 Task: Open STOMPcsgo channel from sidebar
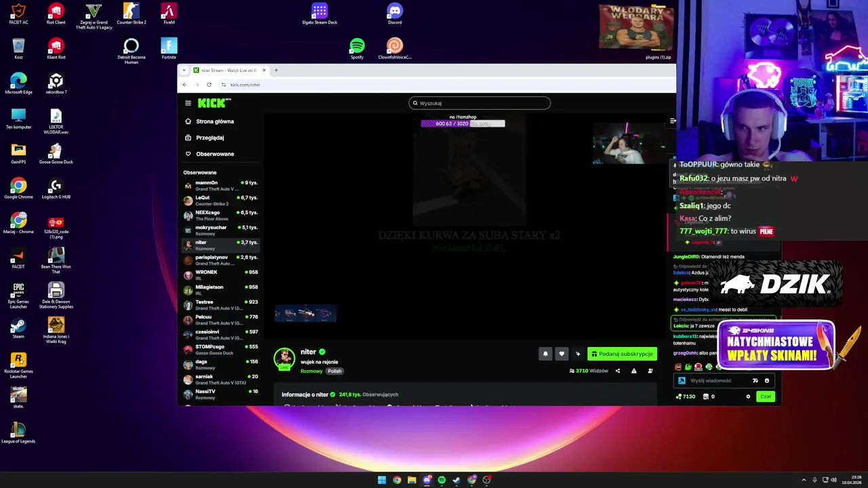tap(221, 350)
